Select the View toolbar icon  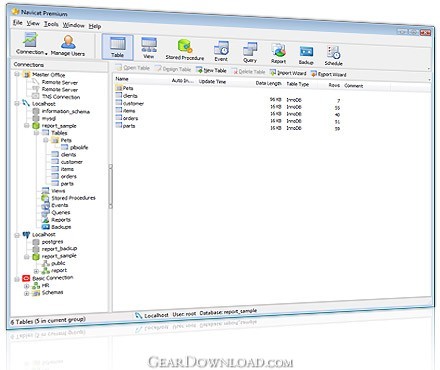point(149,48)
